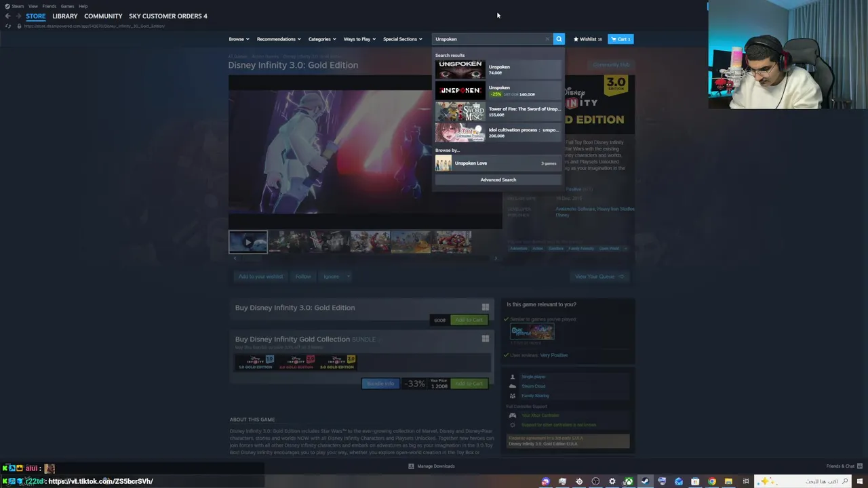
Task: Open the 2.0 Gold Edition bundle item
Action: pyautogui.click(x=296, y=362)
